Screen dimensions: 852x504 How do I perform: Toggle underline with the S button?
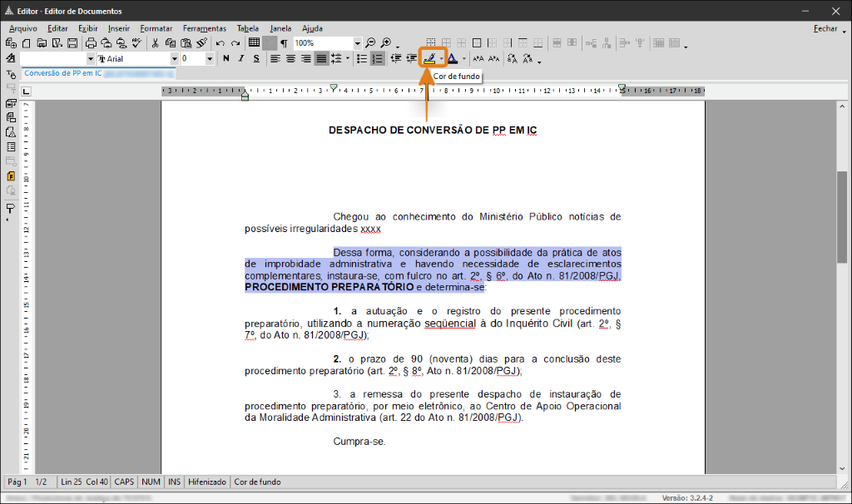click(x=256, y=59)
